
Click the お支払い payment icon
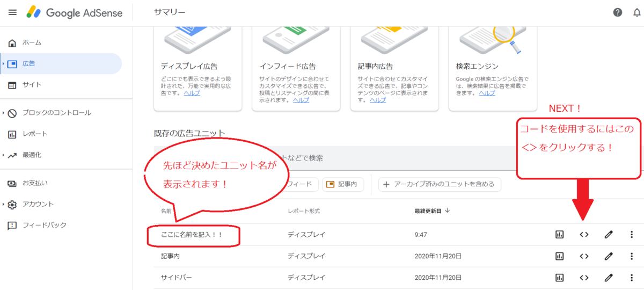pos(12,183)
